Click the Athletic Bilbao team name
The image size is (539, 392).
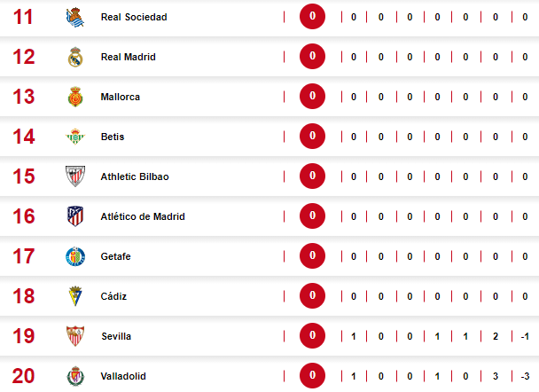click(x=135, y=176)
